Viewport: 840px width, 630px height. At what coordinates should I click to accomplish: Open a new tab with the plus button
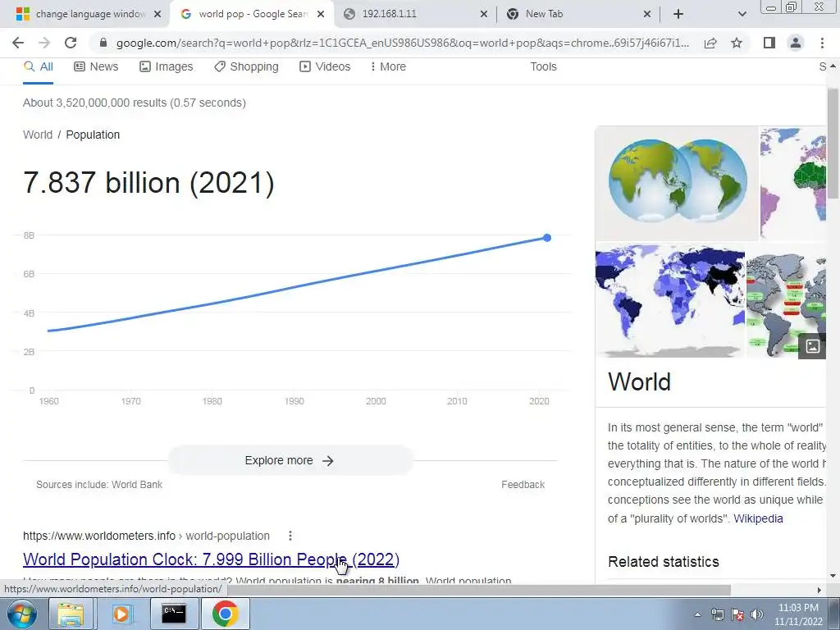coord(678,14)
